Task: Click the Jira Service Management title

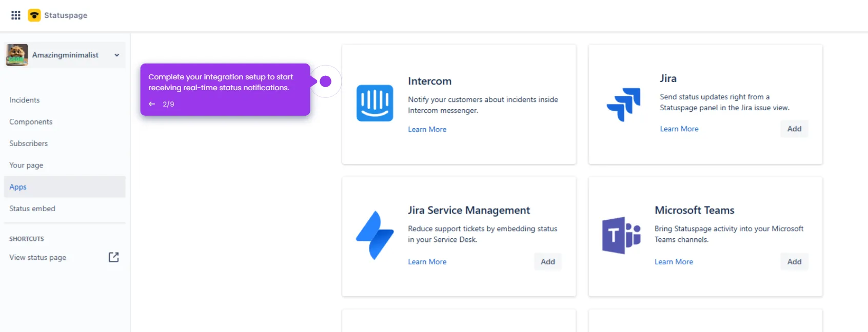Action: click(x=469, y=210)
